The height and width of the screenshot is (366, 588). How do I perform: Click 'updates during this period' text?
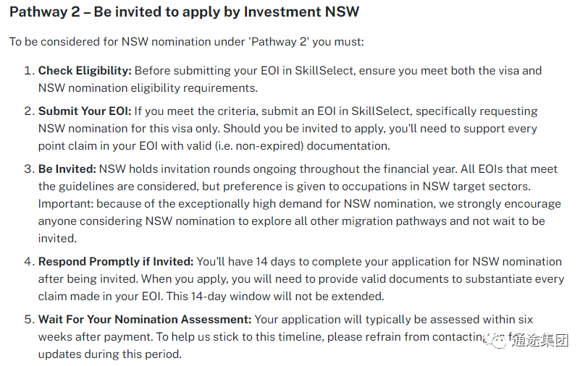tap(110, 354)
